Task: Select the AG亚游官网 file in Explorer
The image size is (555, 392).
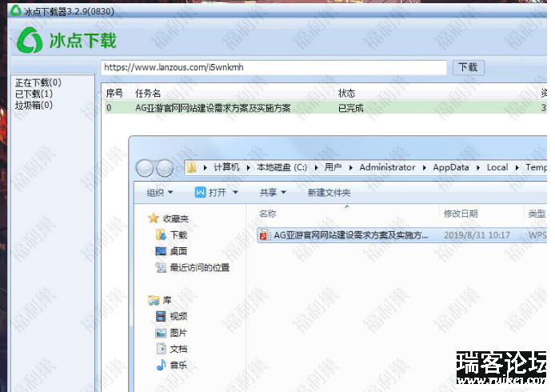Action: point(402,235)
